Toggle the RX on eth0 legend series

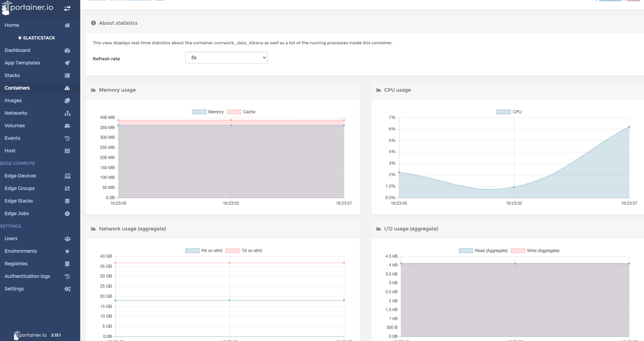[204, 251]
